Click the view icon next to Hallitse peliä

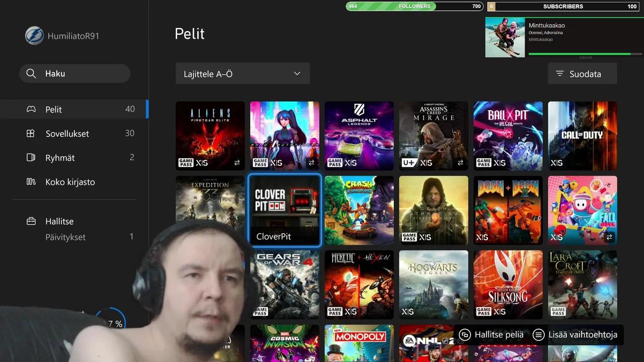pos(465,334)
